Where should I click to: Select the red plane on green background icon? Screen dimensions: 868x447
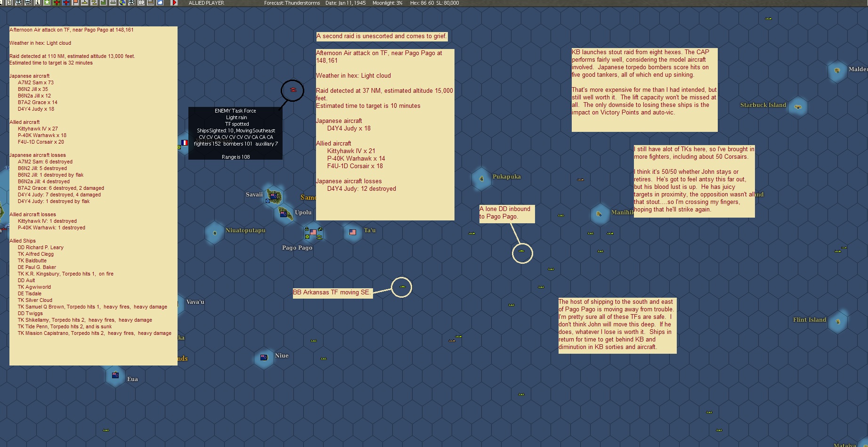57,3
